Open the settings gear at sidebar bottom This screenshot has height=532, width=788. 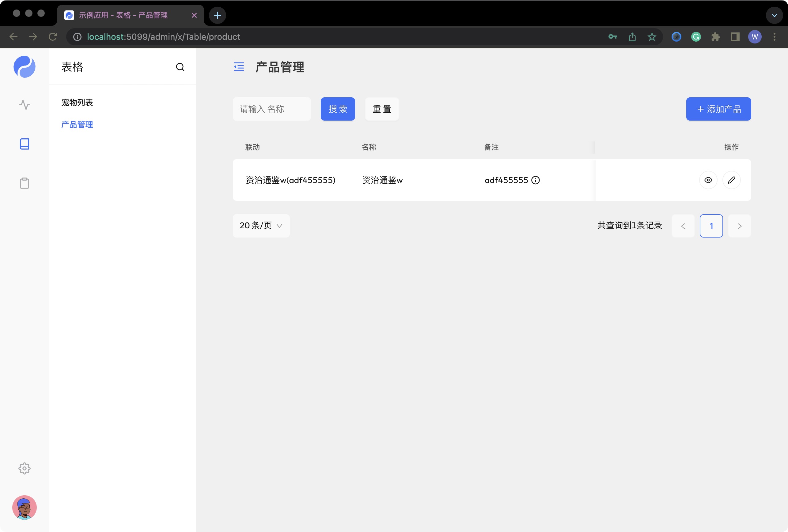point(24,469)
